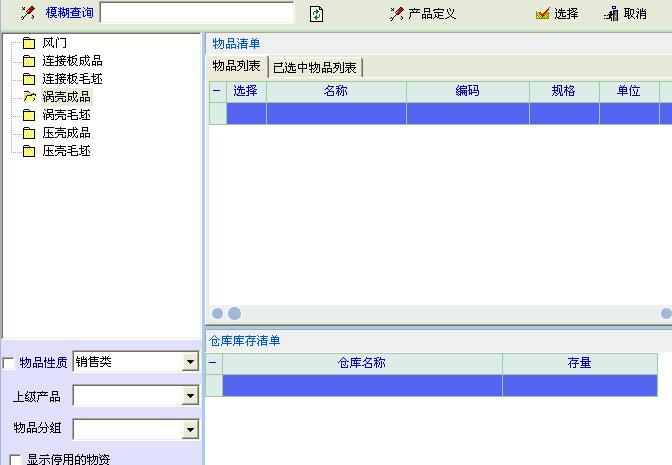Click the 压壳毛坯 folder icon

click(x=29, y=151)
